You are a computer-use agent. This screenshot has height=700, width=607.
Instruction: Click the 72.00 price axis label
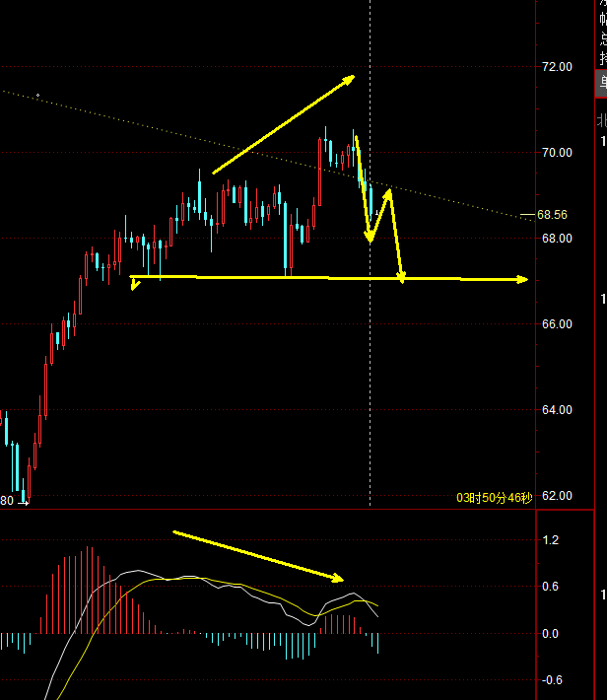pyautogui.click(x=557, y=67)
